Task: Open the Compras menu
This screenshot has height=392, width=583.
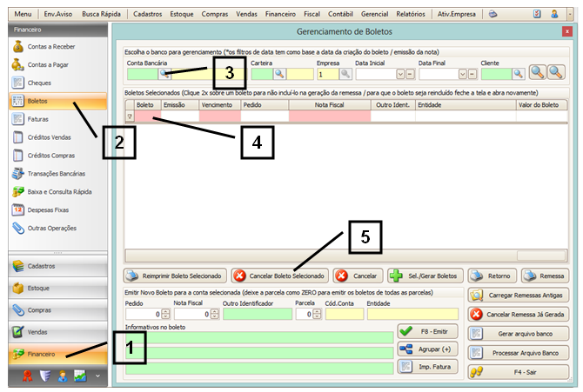Action: [215, 14]
